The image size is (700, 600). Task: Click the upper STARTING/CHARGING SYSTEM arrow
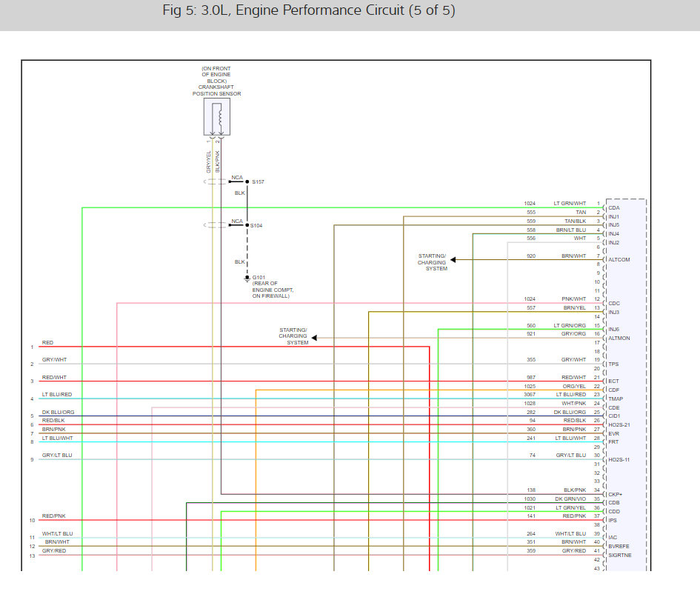click(453, 260)
